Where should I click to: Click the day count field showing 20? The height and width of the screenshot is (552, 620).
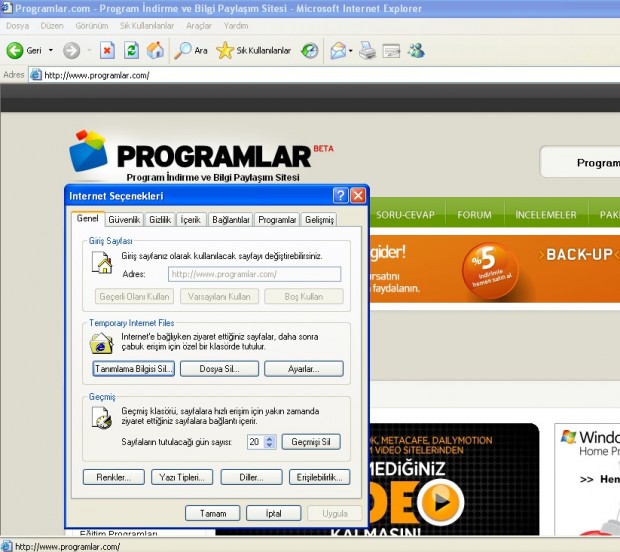[x=255, y=442]
